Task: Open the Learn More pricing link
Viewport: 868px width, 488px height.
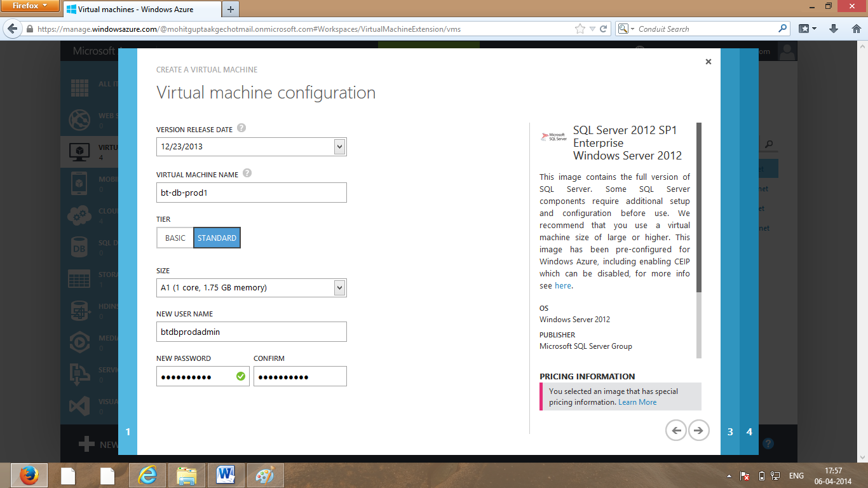Action: [637, 402]
